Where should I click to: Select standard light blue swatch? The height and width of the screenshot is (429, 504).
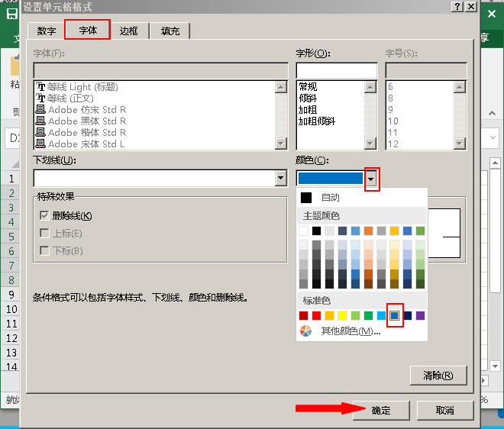[x=381, y=315]
